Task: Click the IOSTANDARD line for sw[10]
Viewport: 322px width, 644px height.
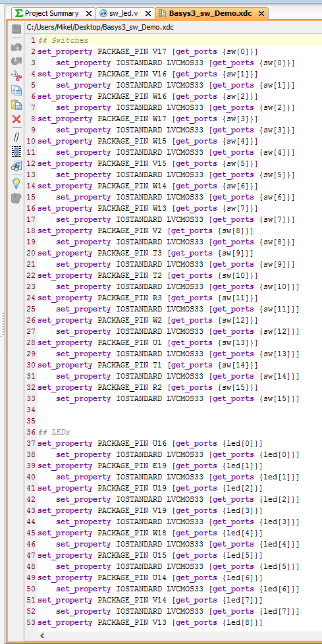Action: pyautogui.click(x=177, y=286)
